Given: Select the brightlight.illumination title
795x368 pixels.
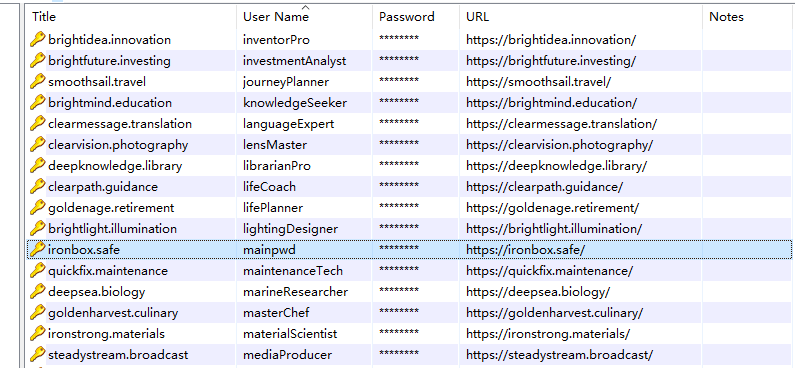Looking at the screenshot, I should [113, 229].
